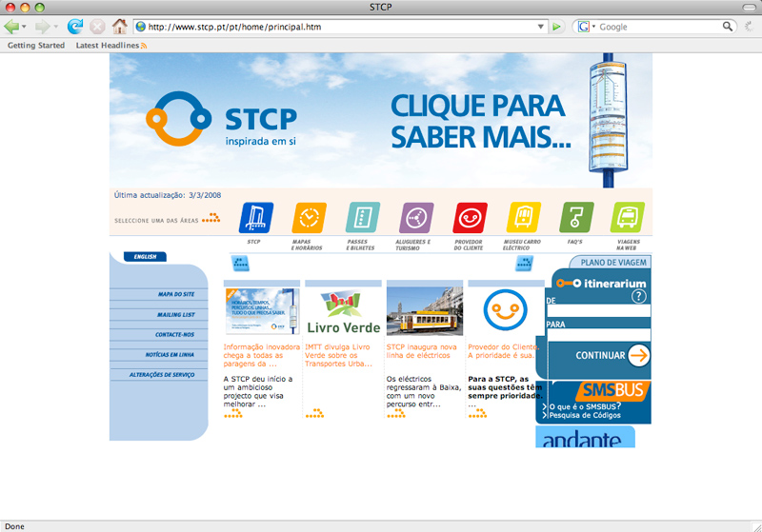The image size is (762, 532).
Task: Open the bus stop information thumbnail
Action: 261,311
